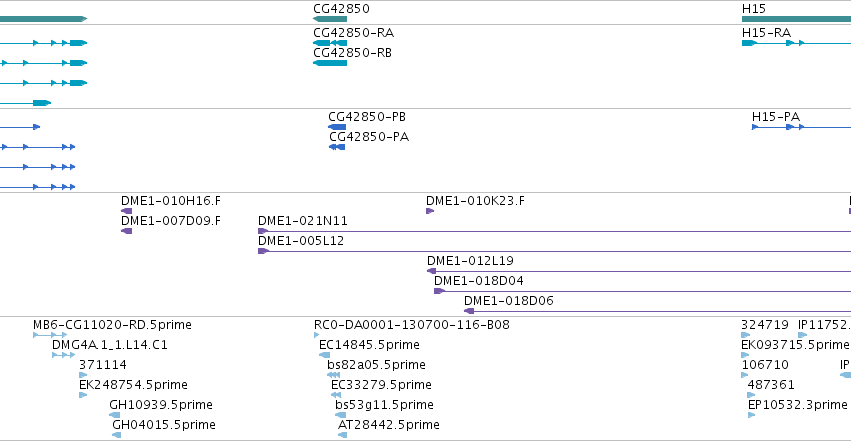The width and height of the screenshot is (851, 441).
Task: Select DME1-010H16.F clone arrow
Action: pos(126,211)
